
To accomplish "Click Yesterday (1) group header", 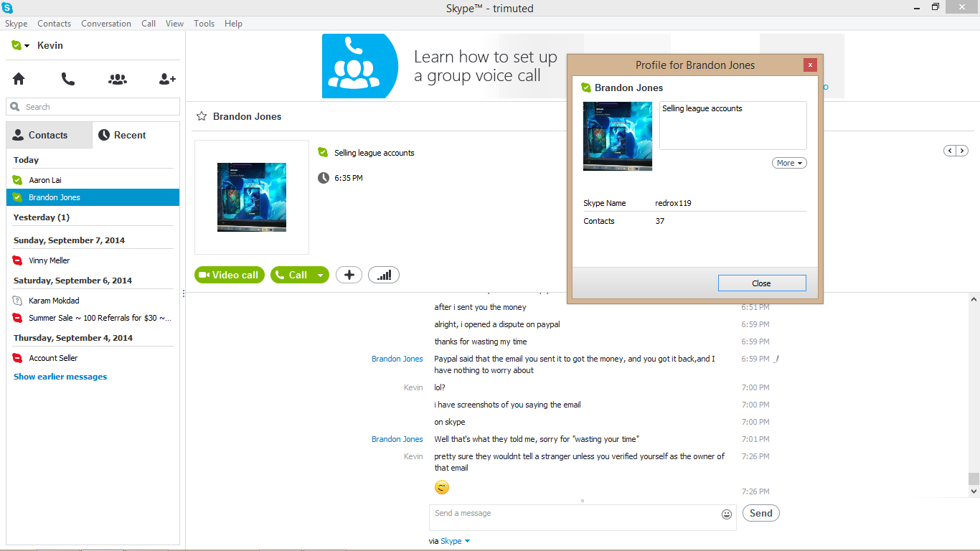I will point(42,217).
